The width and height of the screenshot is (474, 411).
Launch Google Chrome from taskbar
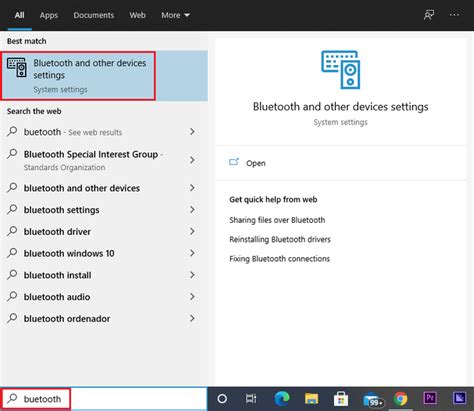coord(401,399)
